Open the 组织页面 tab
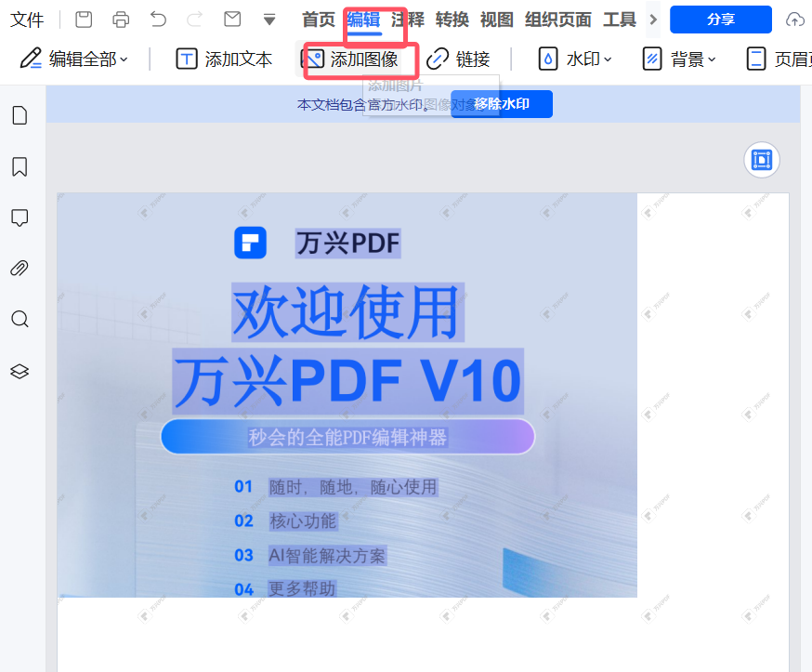Viewport: 812px width, 672px height. (557, 19)
